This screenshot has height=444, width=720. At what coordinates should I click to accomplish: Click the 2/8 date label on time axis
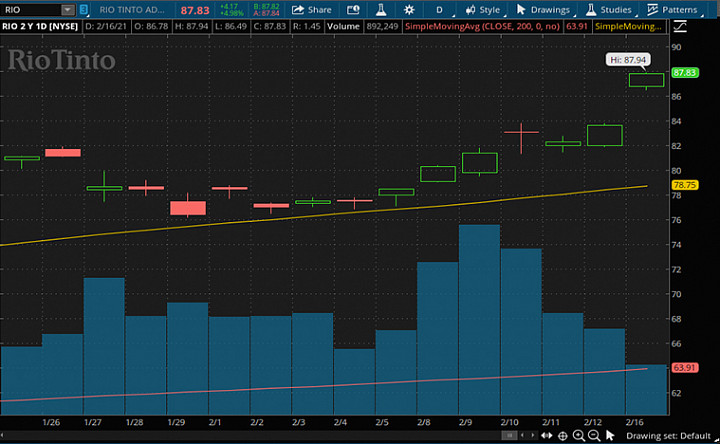tap(423, 422)
